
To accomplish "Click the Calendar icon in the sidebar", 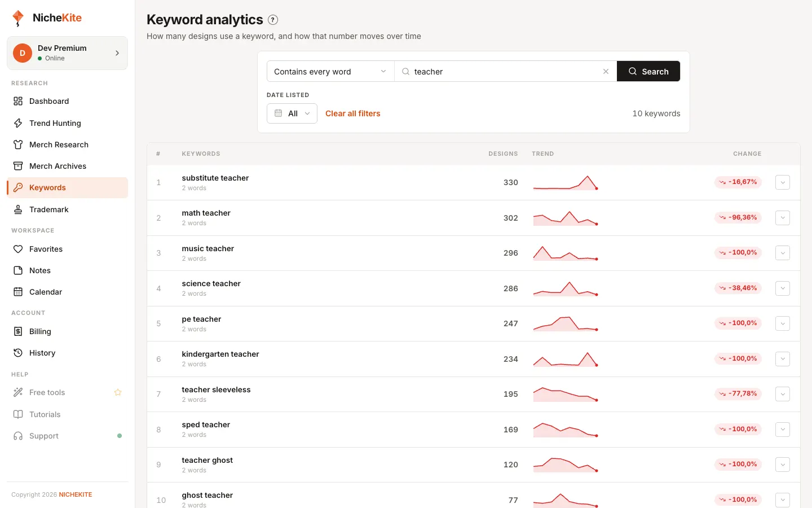I will click(x=18, y=292).
